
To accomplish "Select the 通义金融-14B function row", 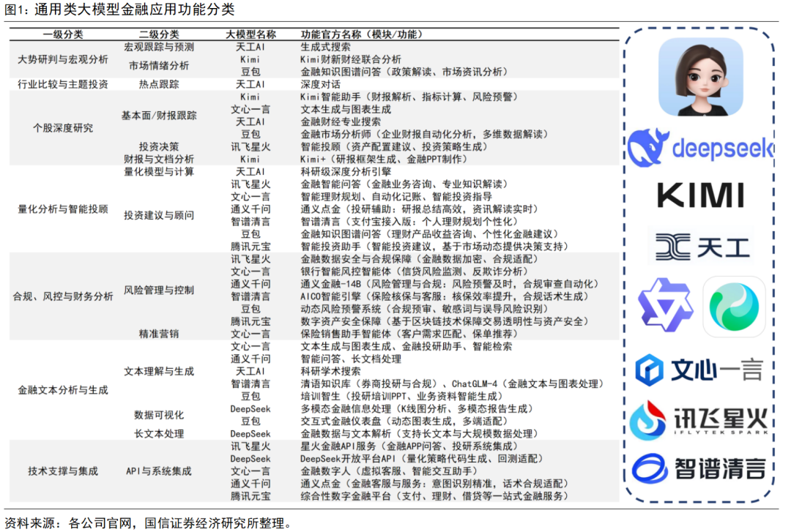I will tap(450, 284).
